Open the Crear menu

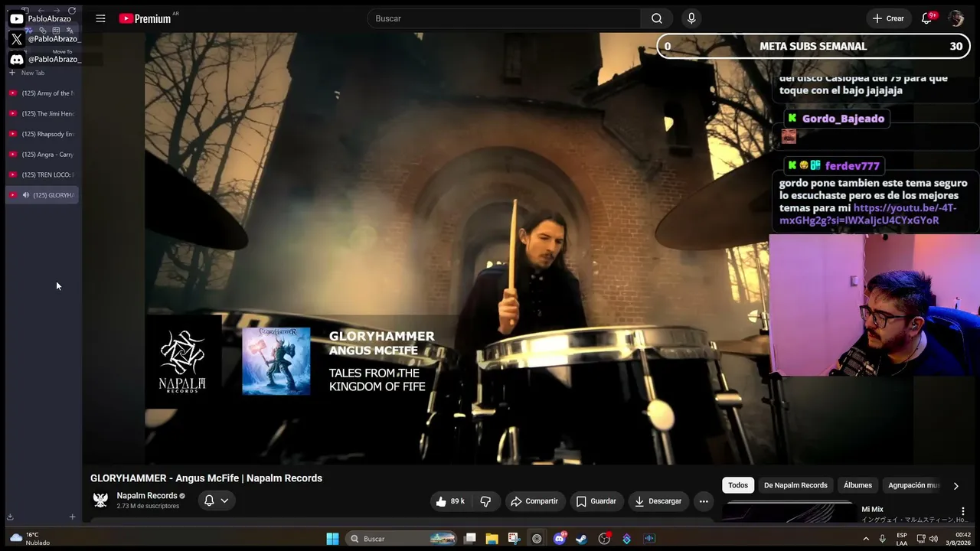pyautogui.click(x=888, y=18)
